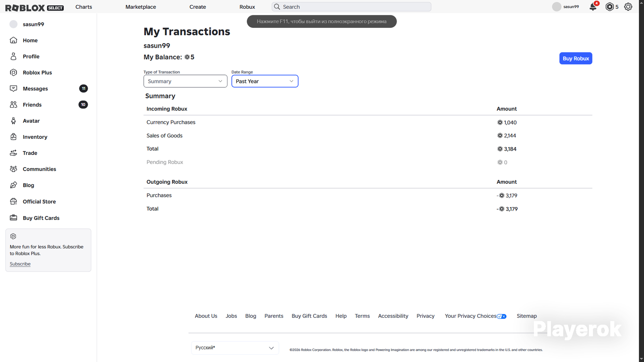644x362 pixels.
Task: Go to Marketplace in top navigation
Action: pyautogui.click(x=141, y=7)
